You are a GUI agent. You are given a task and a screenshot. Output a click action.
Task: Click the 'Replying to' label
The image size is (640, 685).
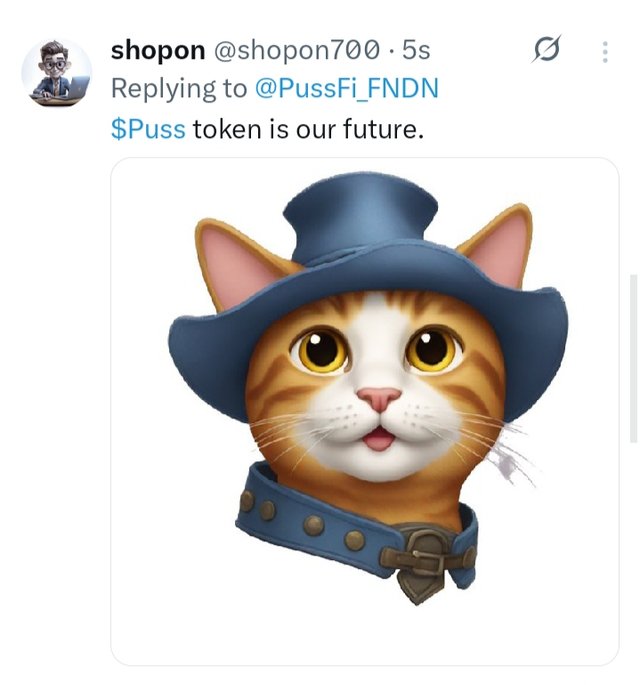(x=179, y=89)
